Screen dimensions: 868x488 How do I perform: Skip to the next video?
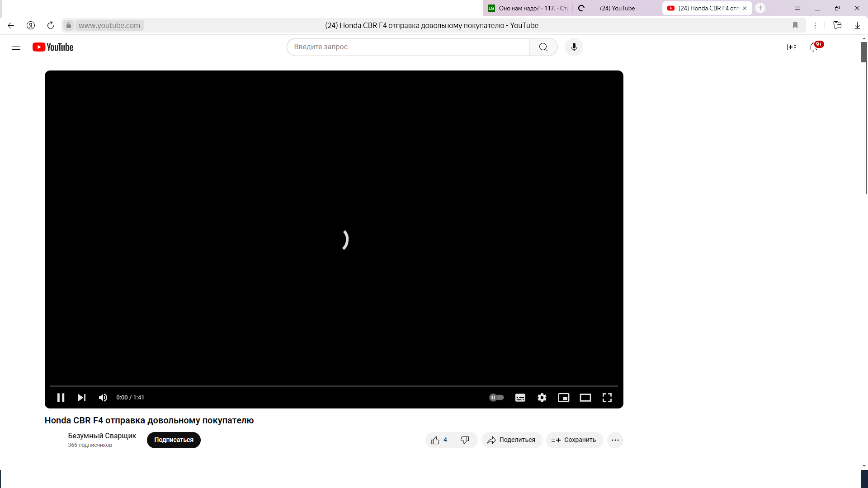pyautogui.click(x=82, y=398)
